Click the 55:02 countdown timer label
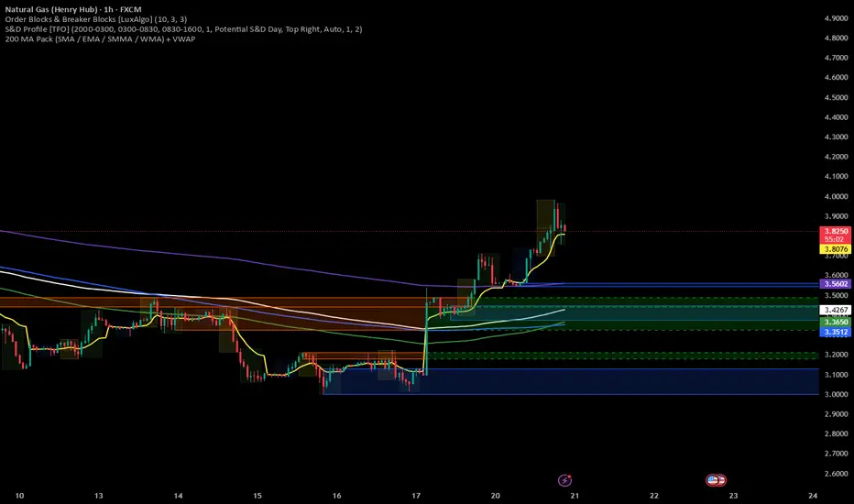The width and height of the screenshot is (854, 504). 835,239
